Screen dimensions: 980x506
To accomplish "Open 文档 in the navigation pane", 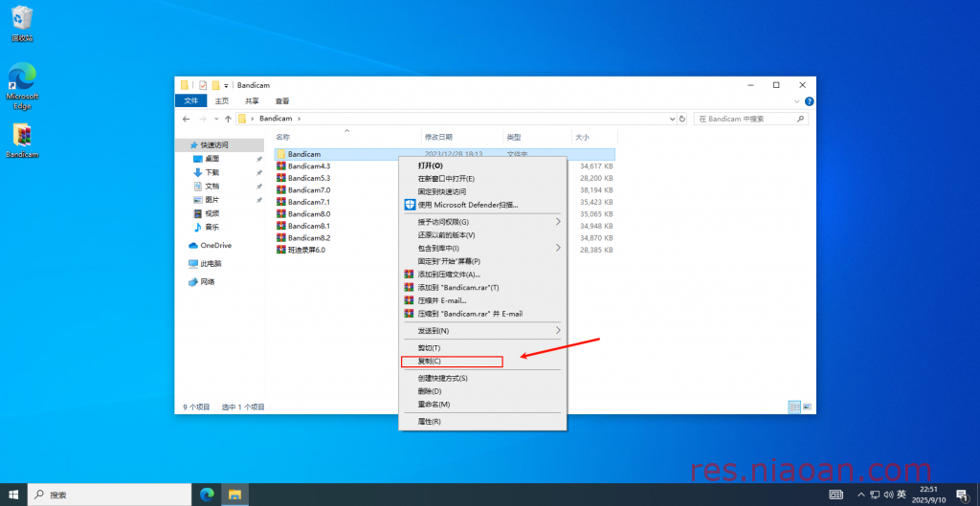I will pos(212,187).
